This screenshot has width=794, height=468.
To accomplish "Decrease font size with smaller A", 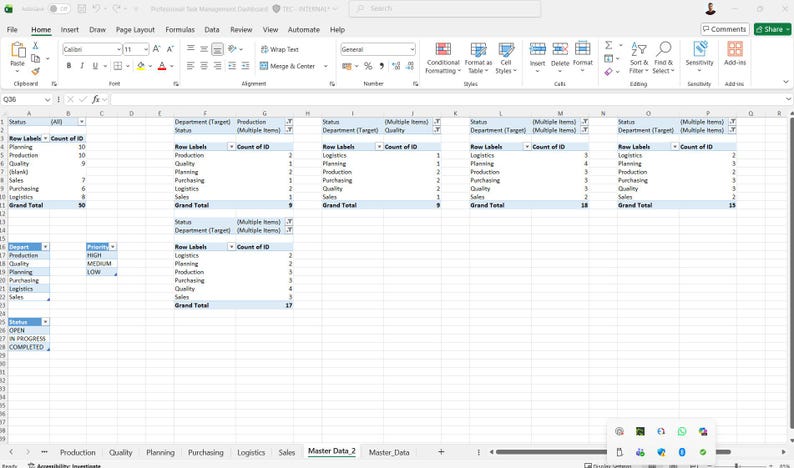I will coord(170,49).
